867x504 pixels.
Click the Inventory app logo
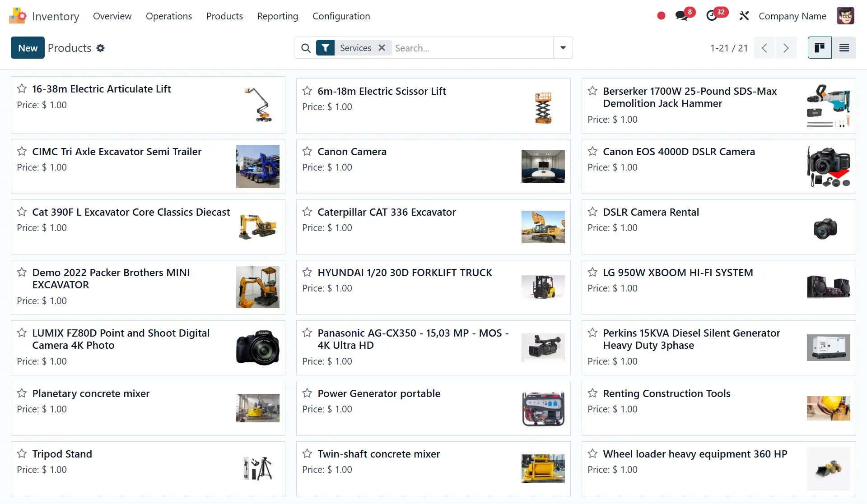pos(18,16)
